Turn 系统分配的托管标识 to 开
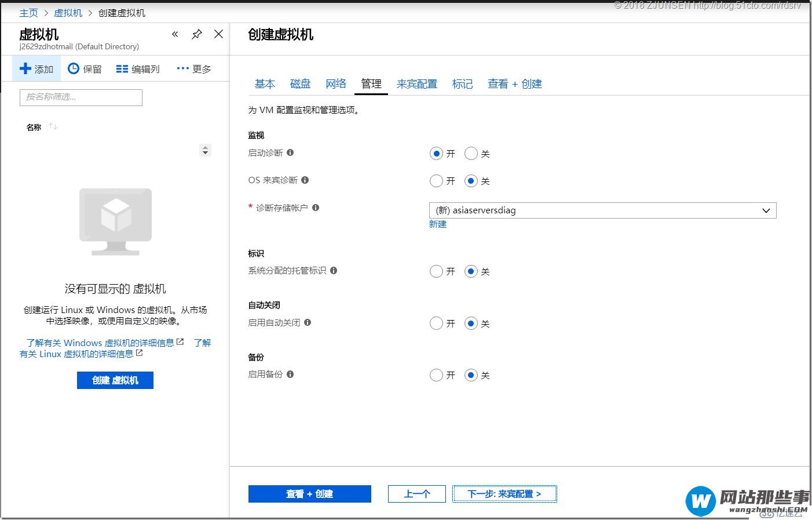The image size is (812, 520). tap(436, 271)
